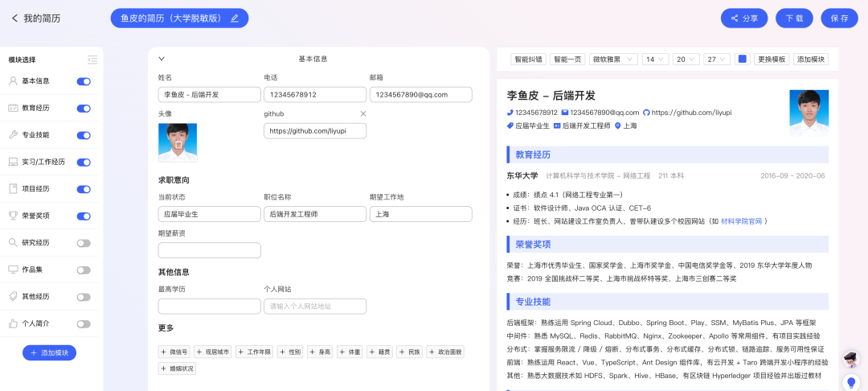
Task: Enable the 其他经历 module switch
Action: point(84,297)
